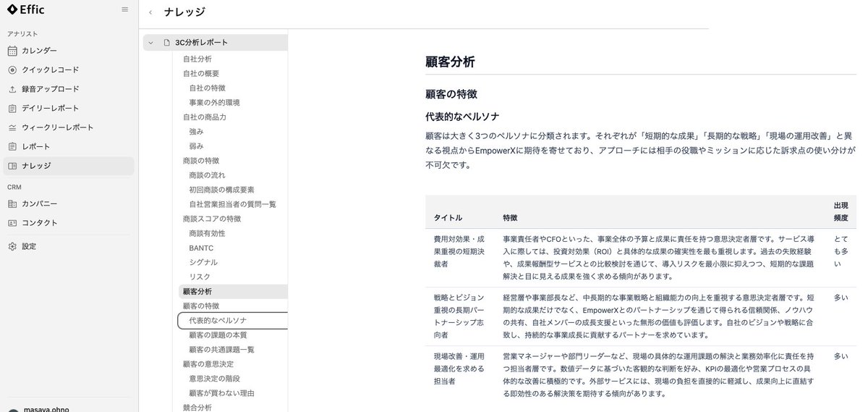Select ナレッジ in the sidebar
Image resolution: width=868 pixels, height=412 pixels.
point(69,166)
